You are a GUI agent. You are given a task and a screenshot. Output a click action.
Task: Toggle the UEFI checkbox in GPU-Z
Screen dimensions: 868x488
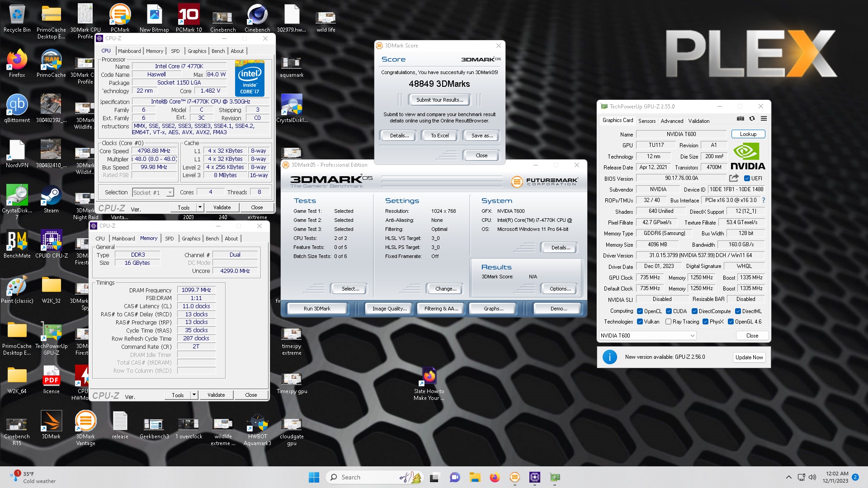tap(747, 178)
